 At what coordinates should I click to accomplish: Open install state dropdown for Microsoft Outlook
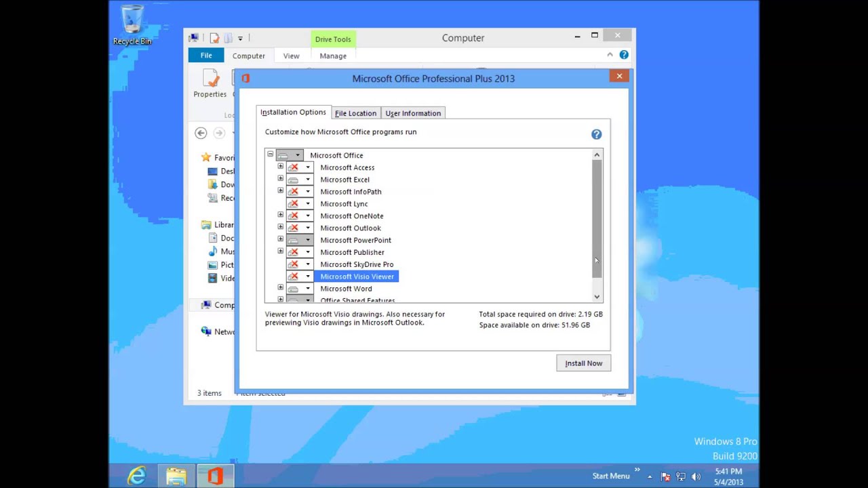300,228
